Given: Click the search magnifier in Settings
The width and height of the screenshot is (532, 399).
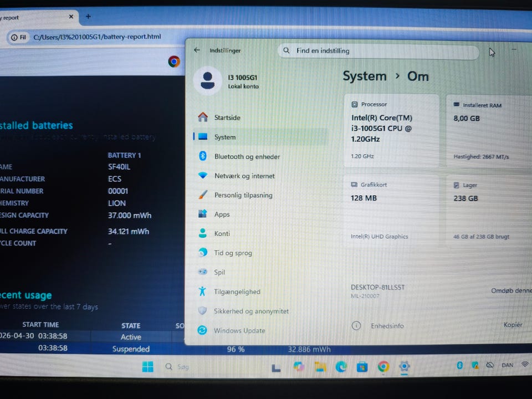Looking at the screenshot, I should [287, 50].
